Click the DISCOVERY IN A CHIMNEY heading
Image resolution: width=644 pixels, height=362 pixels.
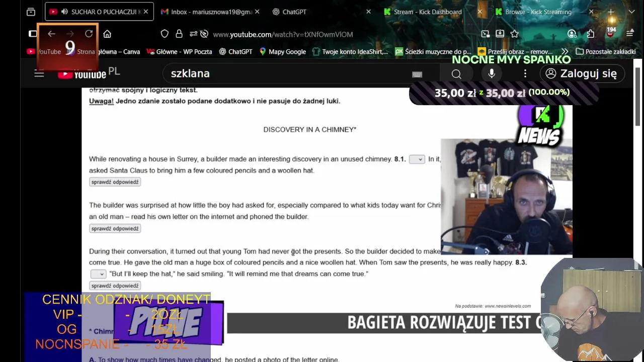pyautogui.click(x=310, y=129)
